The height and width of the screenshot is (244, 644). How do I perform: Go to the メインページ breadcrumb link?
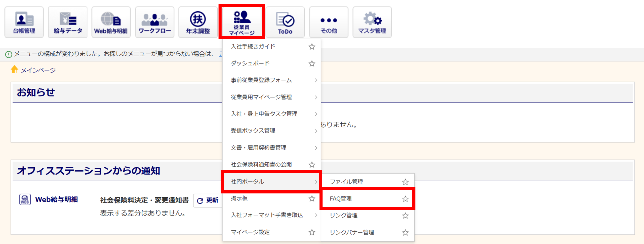[38, 70]
